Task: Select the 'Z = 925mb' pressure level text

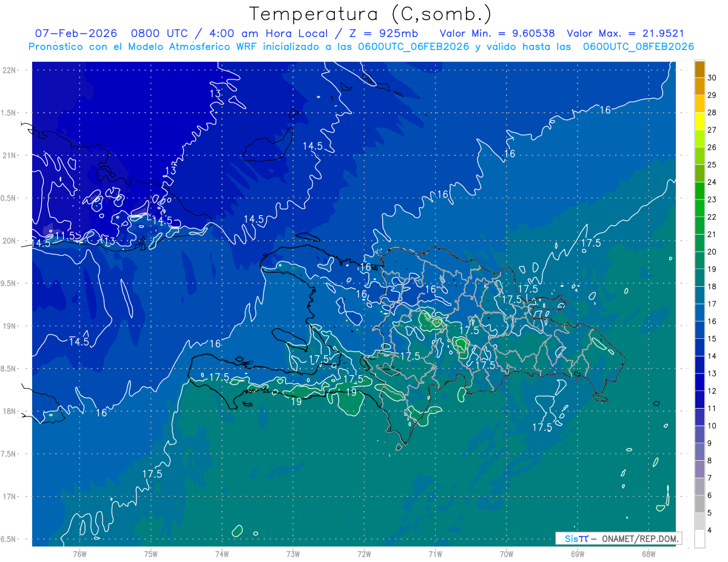Action: pyautogui.click(x=383, y=33)
